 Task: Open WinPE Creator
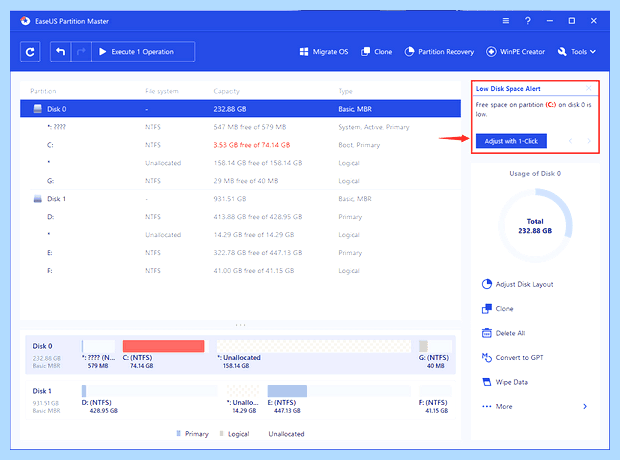click(515, 52)
